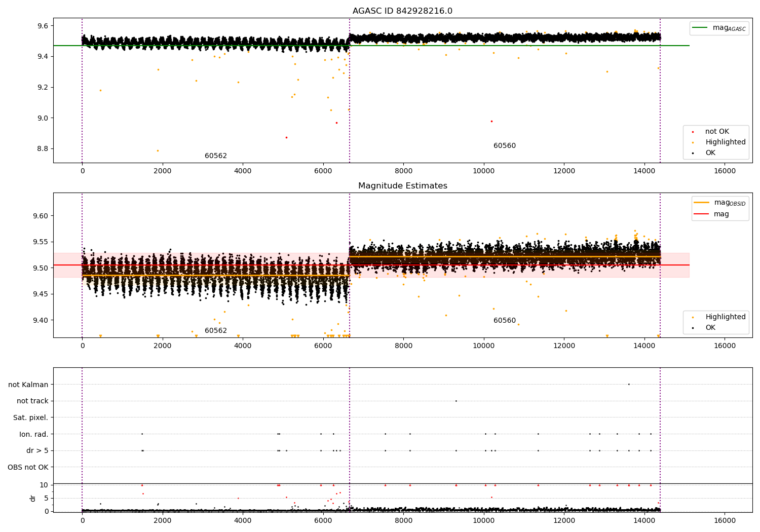Click the 60560 annotation in the top plot
The height and width of the screenshot is (532, 760).
coord(505,146)
